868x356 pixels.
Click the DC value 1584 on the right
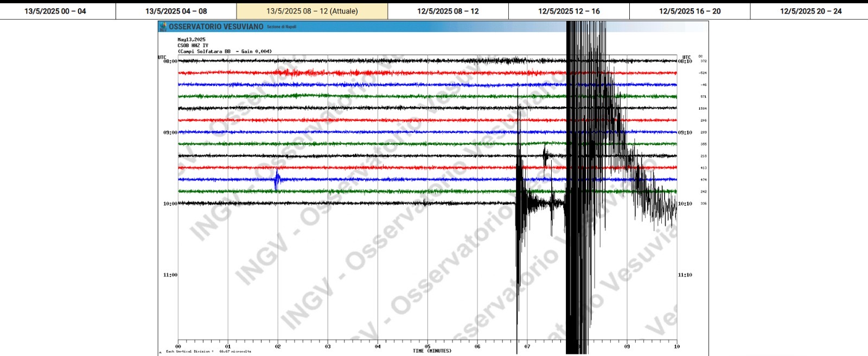click(703, 109)
